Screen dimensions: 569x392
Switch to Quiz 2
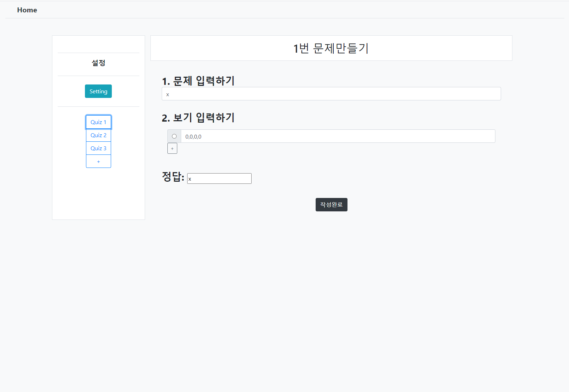click(98, 135)
